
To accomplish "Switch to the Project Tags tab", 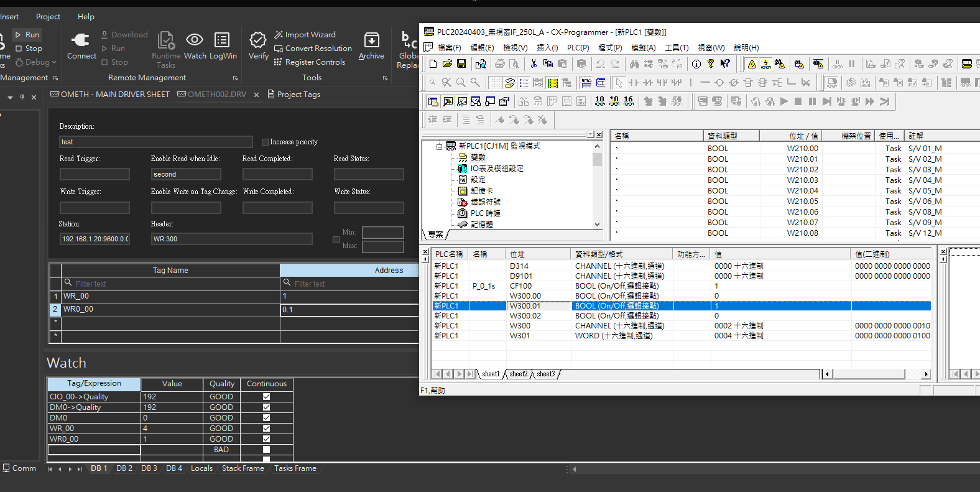I will (x=294, y=95).
